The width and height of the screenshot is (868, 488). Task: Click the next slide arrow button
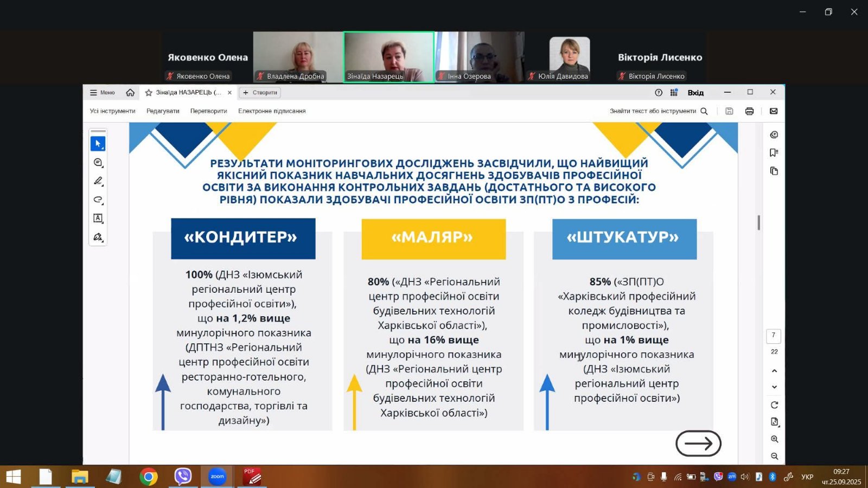698,444
